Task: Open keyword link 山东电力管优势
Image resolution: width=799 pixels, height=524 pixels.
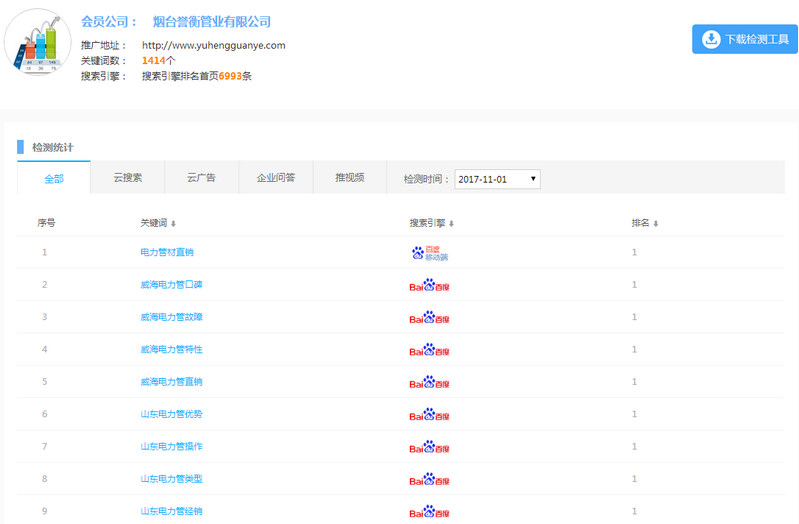Action: click(x=171, y=414)
